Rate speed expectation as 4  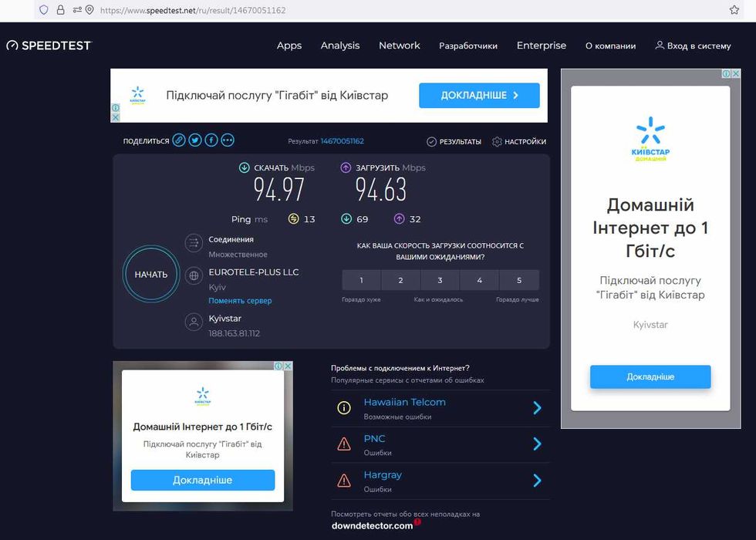click(x=480, y=280)
